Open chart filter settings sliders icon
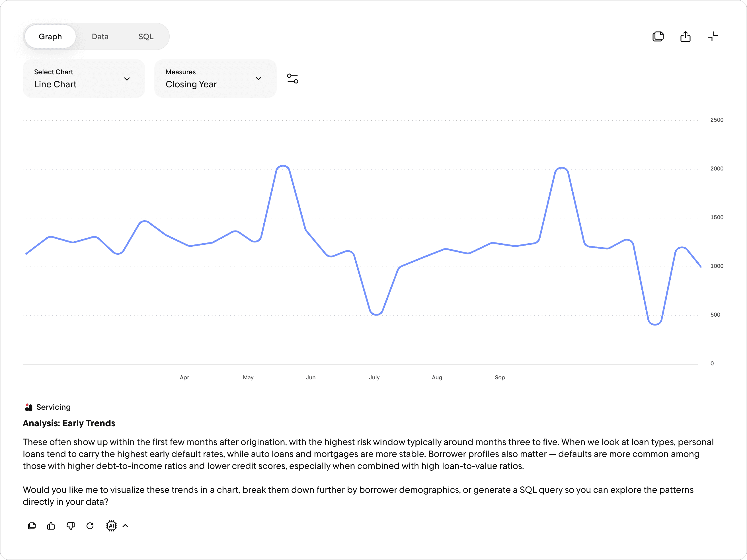The width and height of the screenshot is (747, 560). 292,79
